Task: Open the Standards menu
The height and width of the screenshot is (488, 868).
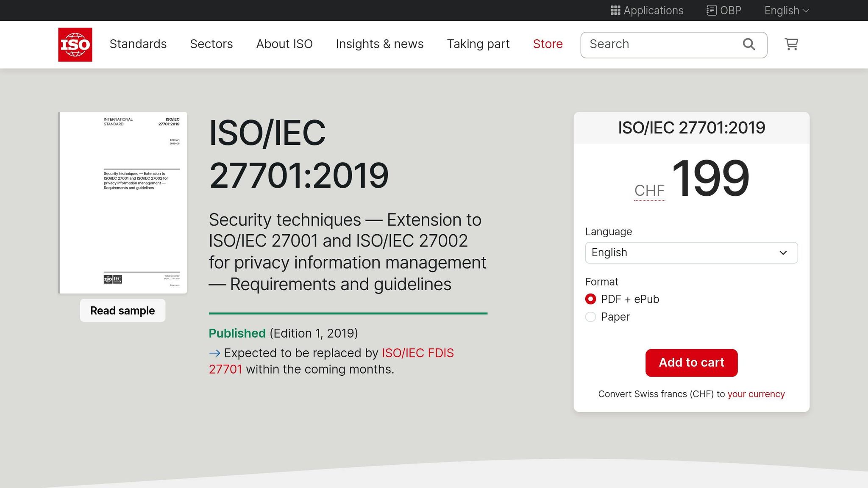Action: click(x=138, y=44)
